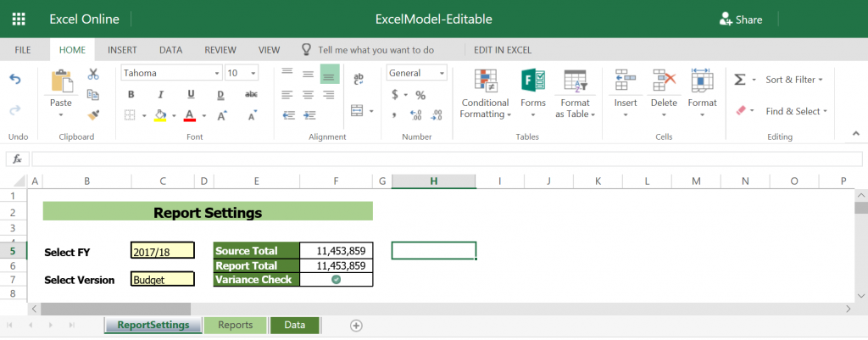Click the Wrap Text icon
This screenshot has height=340, width=868.
[358, 79]
